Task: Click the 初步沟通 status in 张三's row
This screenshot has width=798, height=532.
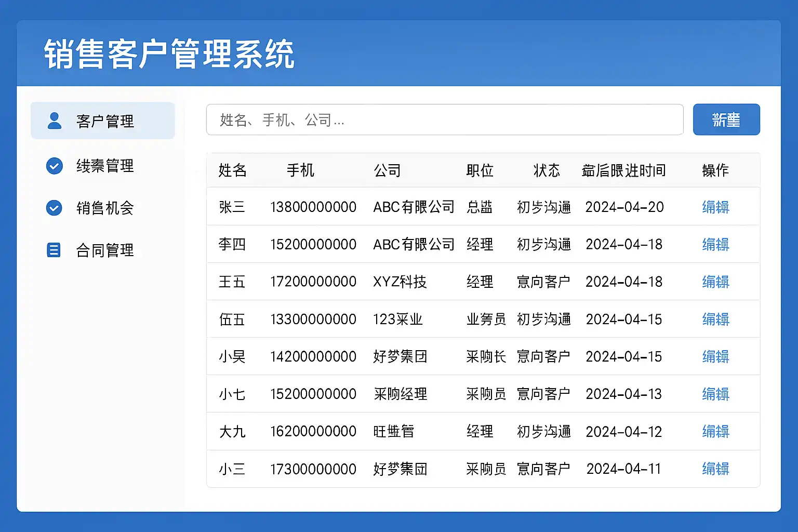Action: pyautogui.click(x=544, y=207)
